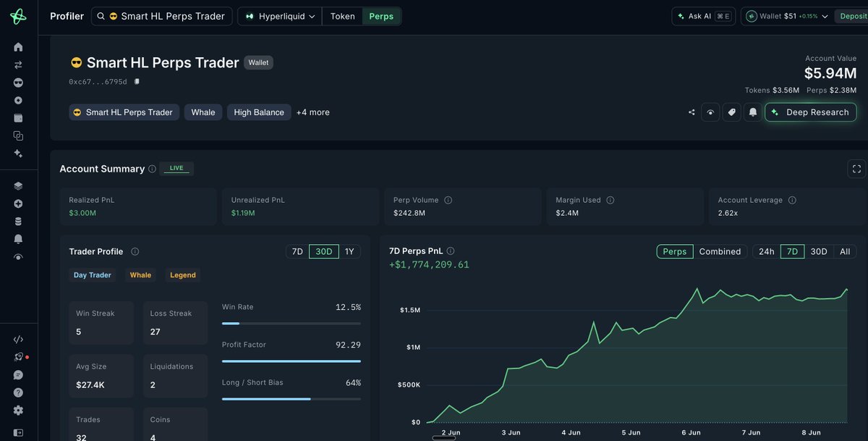Click the tag label icon in profile header
Viewport: 868px width, 441px height.
click(731, 112)
